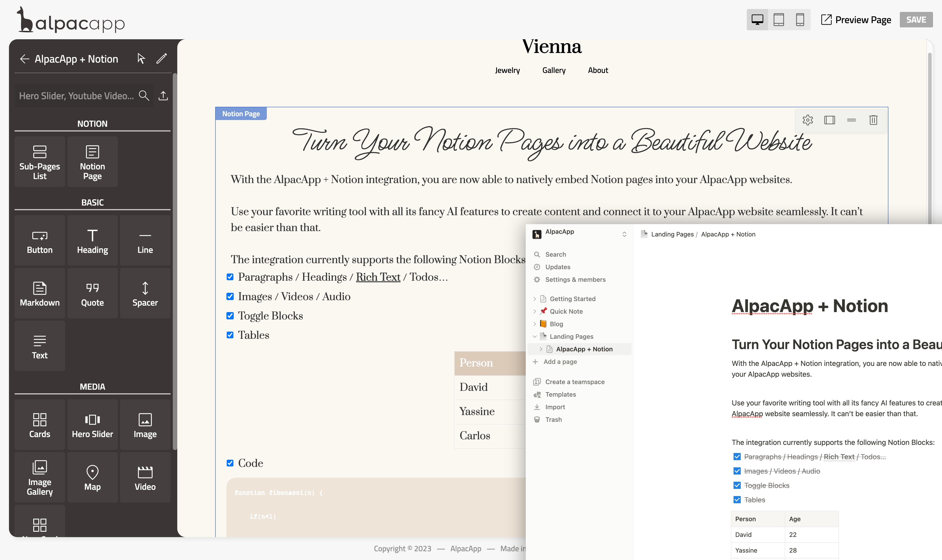This screenshot has width=942, height=560.
Task: Add Image Gallery component
Action: [40, 477]
